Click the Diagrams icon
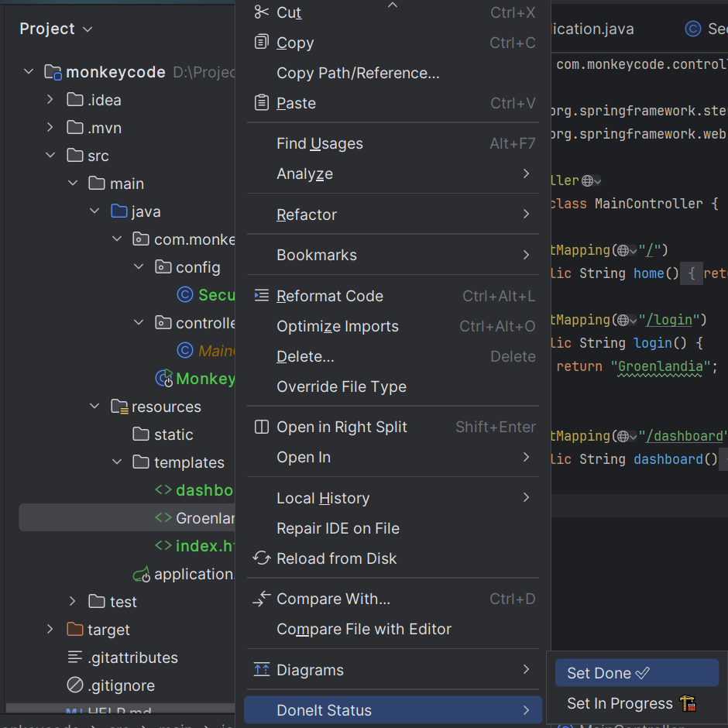 coord(261,670)
